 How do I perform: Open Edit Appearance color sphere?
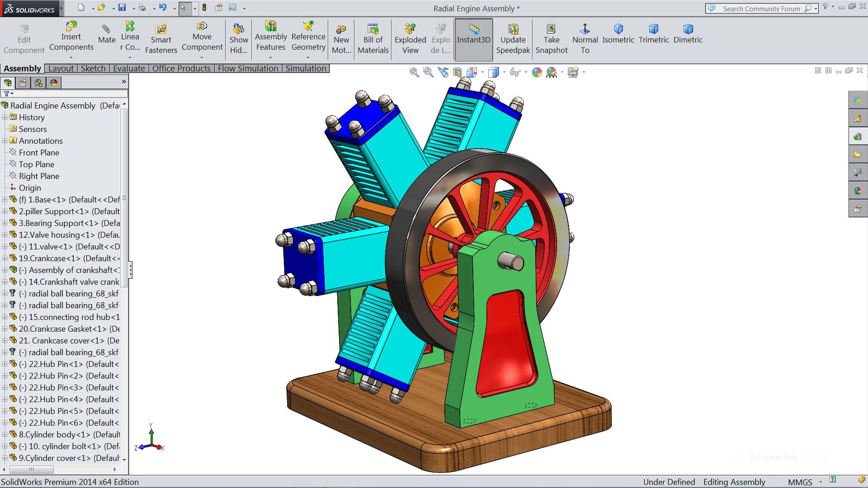pos(537,72)
